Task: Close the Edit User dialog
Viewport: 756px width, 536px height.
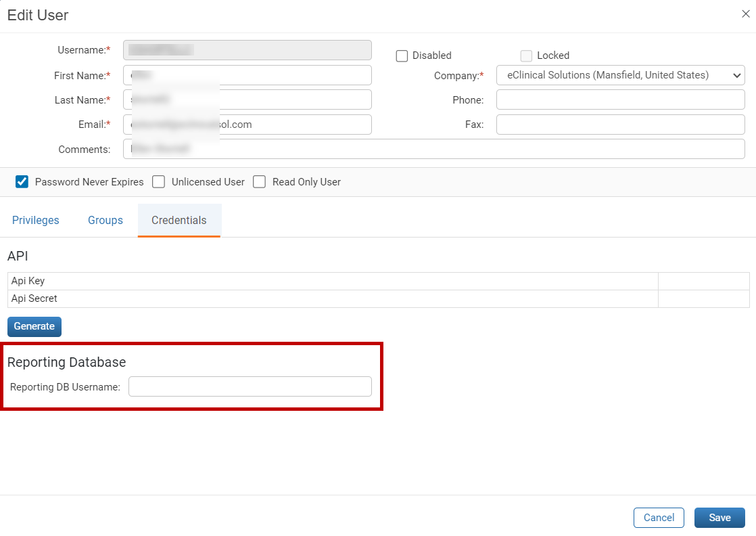Action: pos(745,14)
